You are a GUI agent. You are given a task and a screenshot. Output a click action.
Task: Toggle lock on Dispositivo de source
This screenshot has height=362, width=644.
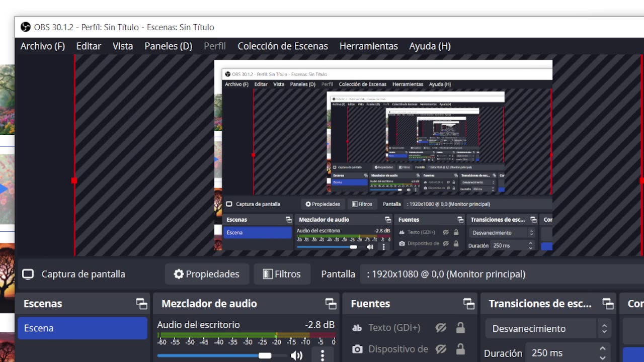click(x=460, y=349)
